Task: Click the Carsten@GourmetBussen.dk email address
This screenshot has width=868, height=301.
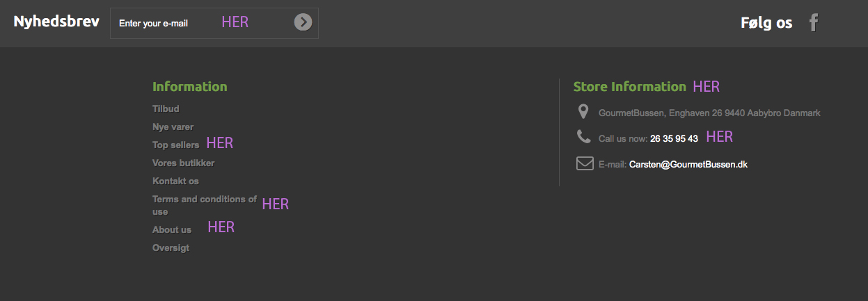Action: click(688, 165)
